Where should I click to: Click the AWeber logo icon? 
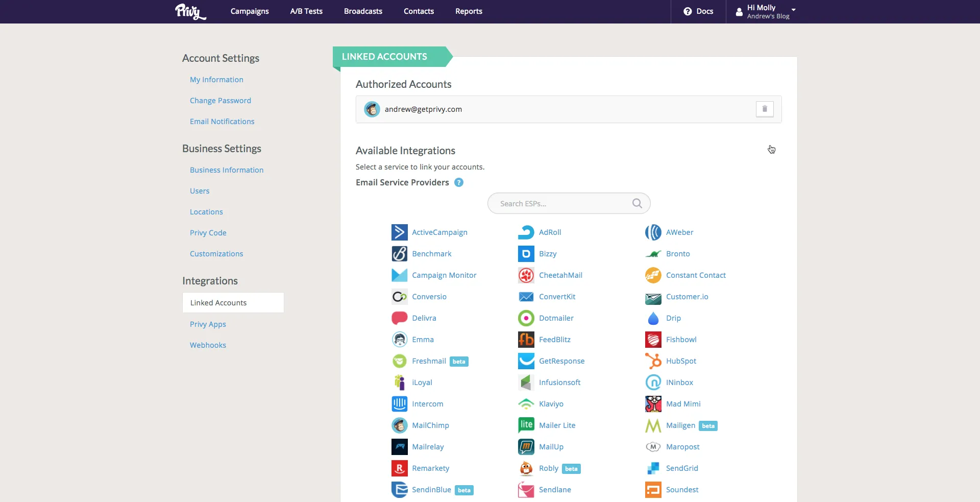pos(653,232)
